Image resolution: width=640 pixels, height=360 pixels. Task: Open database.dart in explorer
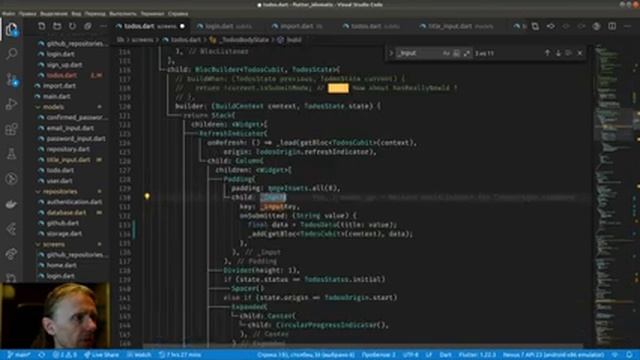66,213
